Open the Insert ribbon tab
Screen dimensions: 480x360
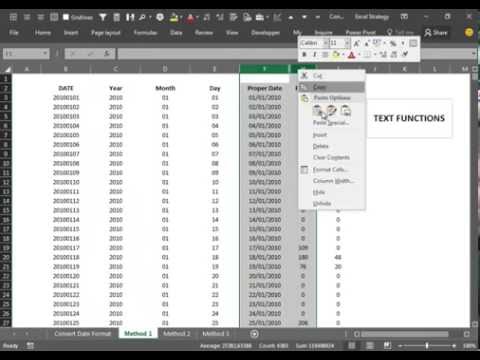71,33
